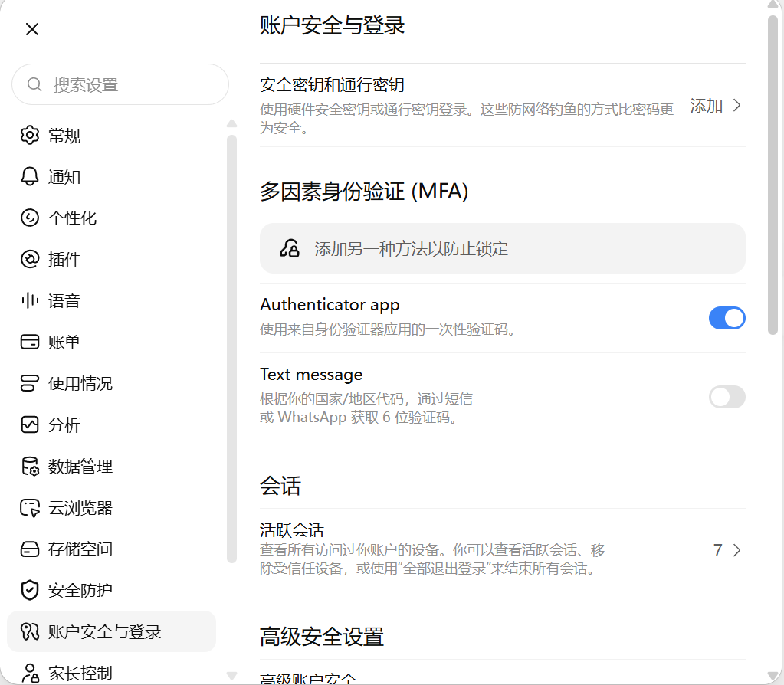Open 云浏览器 settings
784x685 pixels.
tap(111, 507)
